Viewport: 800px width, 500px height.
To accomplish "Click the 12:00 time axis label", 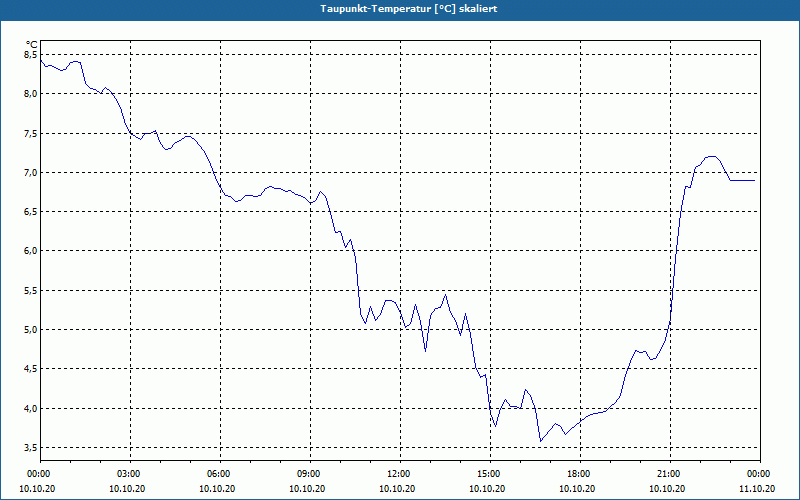I will pyautogui.click(x=397, y=474).
